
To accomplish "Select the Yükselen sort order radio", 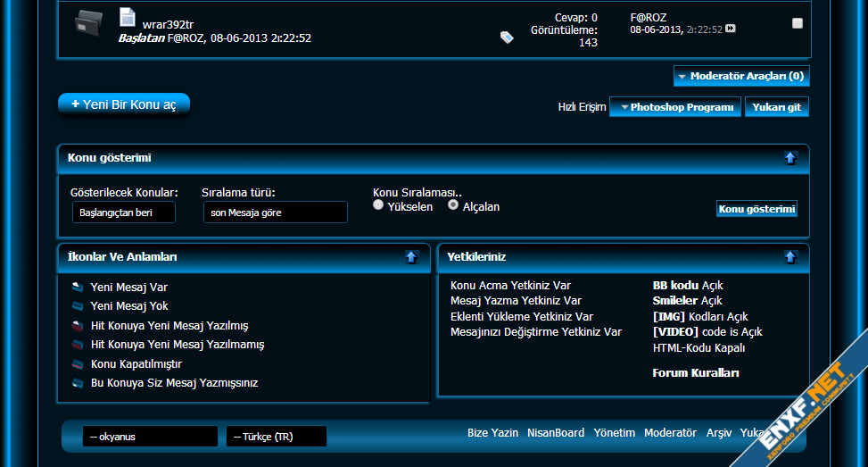I will tap(378, 205).
